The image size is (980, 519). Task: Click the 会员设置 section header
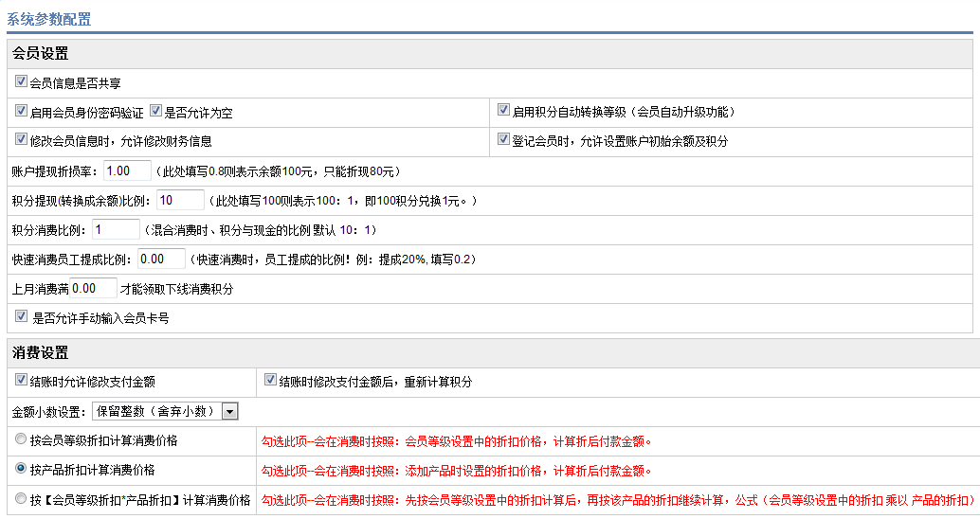pyautogui.click(x=40, y=54)
